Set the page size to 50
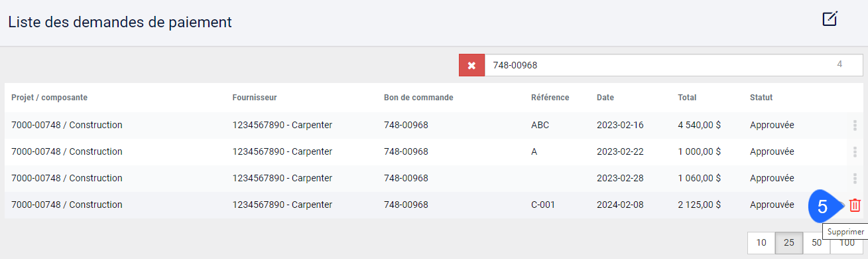868x259 pixels. [x=816, y=243]
